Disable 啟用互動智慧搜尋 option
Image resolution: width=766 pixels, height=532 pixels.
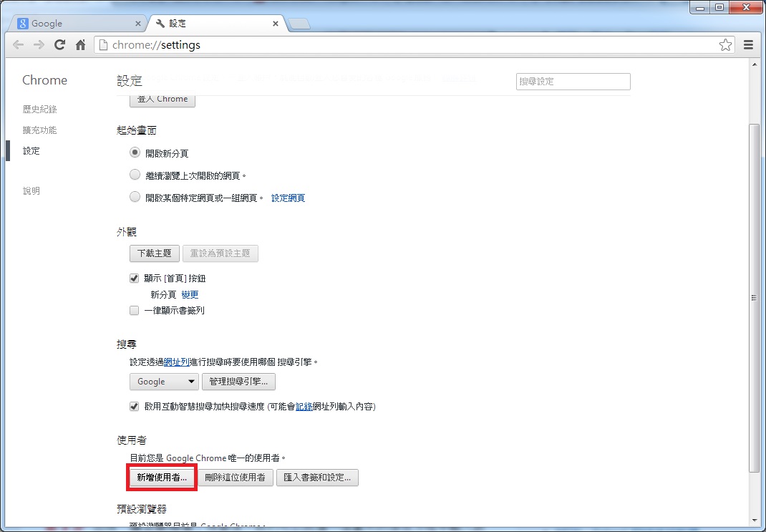pos(134,406)
